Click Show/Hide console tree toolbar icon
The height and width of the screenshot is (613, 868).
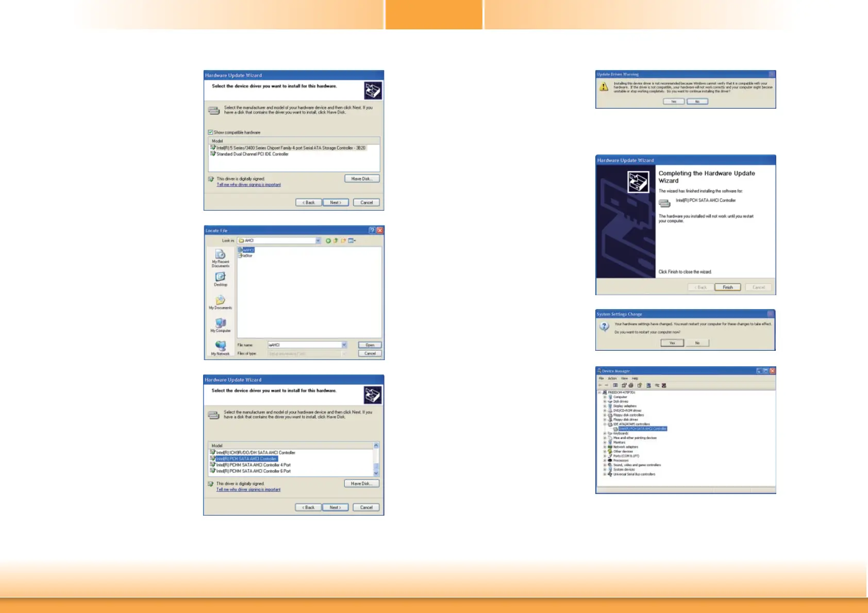tap(615, 385)
